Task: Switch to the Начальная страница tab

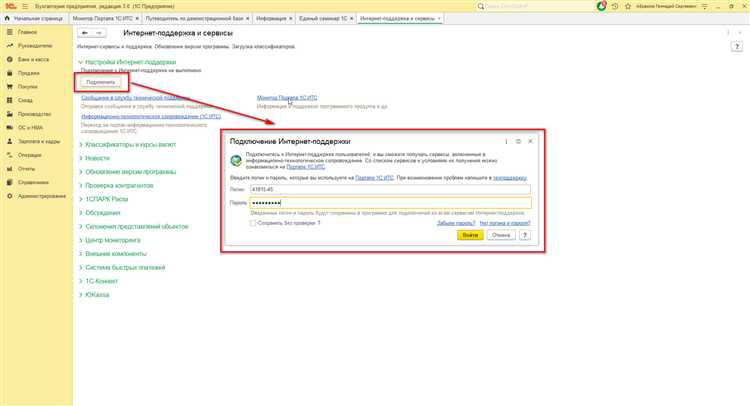Action: 34,18
